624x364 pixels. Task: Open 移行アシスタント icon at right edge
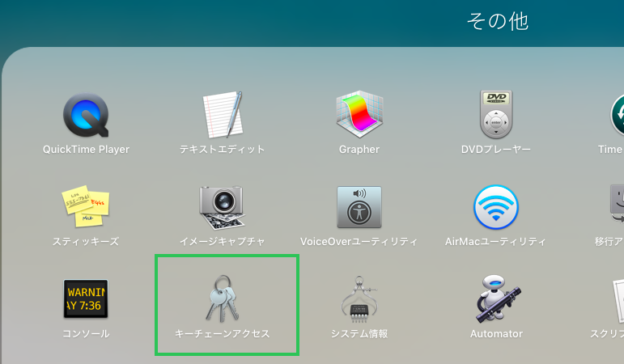coord(618,204)
